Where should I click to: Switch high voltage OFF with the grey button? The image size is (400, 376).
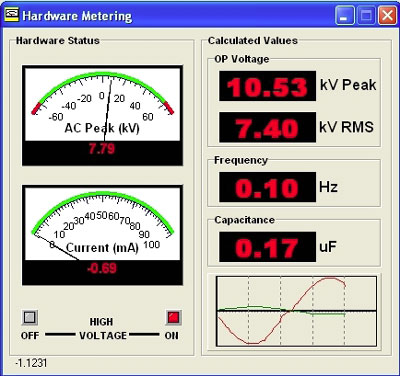click(30, 318)
